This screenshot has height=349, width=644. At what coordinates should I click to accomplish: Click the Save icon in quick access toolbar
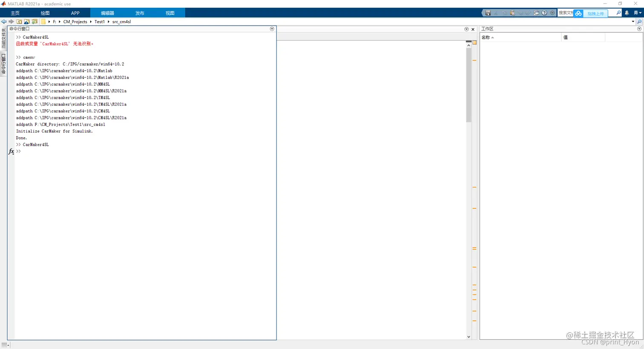point(488,13)
